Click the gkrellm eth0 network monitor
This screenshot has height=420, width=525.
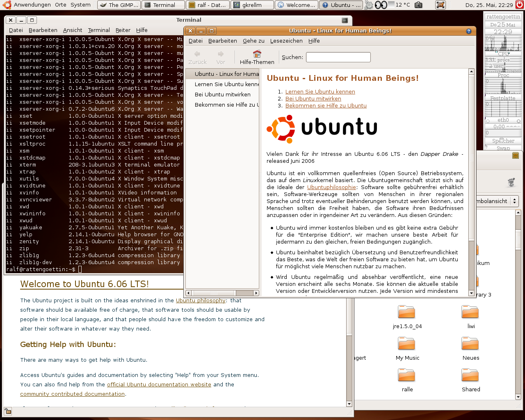click(503, 121)
